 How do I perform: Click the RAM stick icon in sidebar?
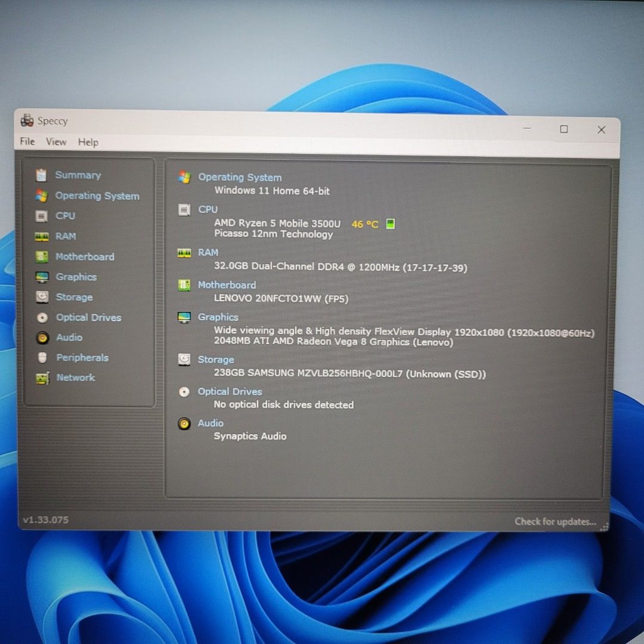pos(42,237)
